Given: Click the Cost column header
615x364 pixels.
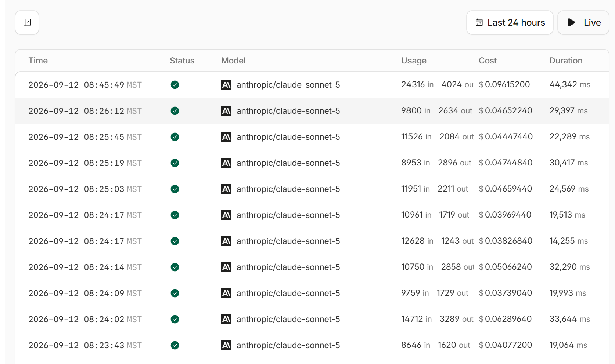Looking at the screenshot, I should coord(488,61).
